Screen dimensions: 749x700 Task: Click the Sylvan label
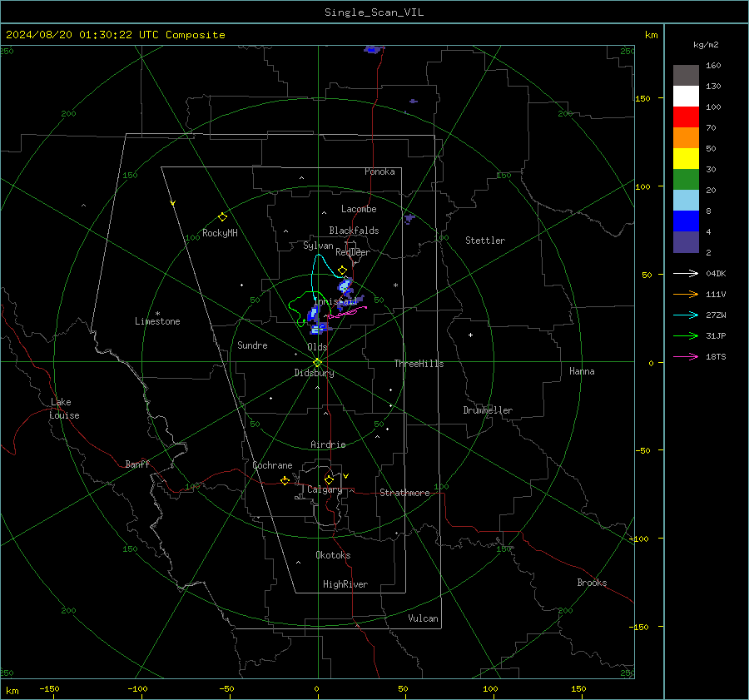pos(318,246)
